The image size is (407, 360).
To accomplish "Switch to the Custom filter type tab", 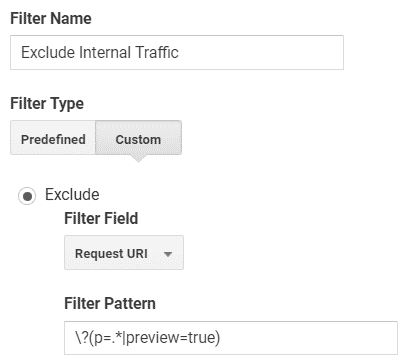I will coord(138,138).
